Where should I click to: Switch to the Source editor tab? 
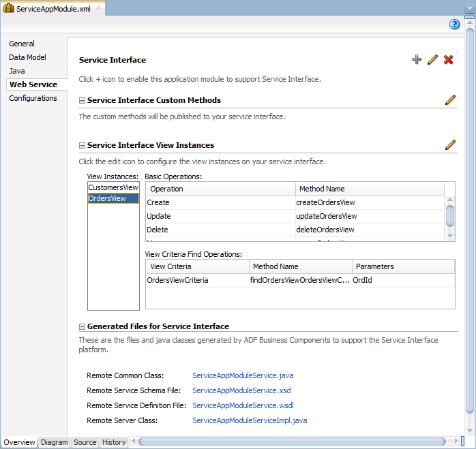(x=85, y=442)
